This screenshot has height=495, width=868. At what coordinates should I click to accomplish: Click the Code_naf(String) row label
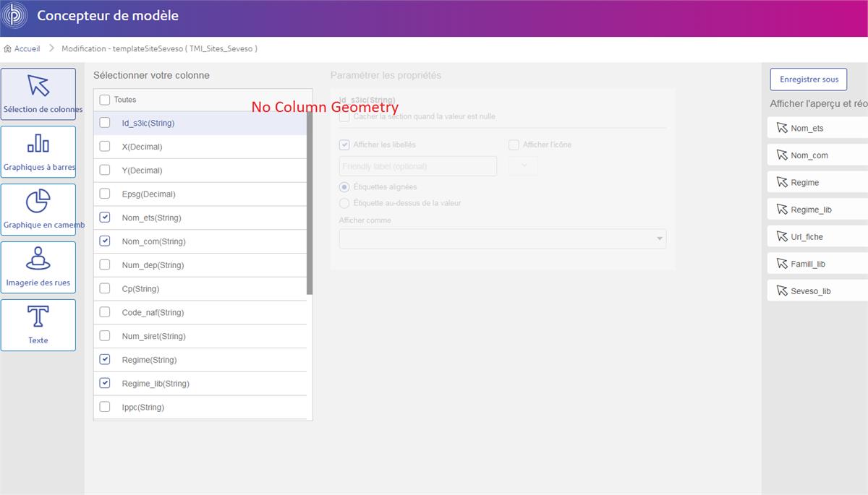[153, 312]
